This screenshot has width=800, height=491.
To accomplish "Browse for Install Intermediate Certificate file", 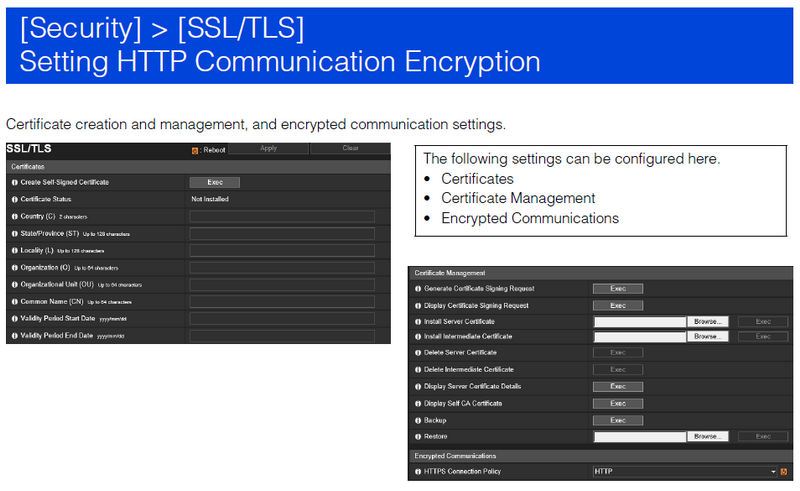I will pos(709,337).
